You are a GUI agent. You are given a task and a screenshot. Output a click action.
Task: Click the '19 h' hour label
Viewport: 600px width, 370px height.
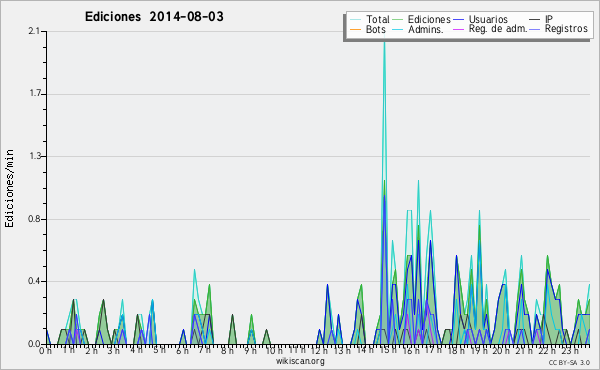coord(478,351)
